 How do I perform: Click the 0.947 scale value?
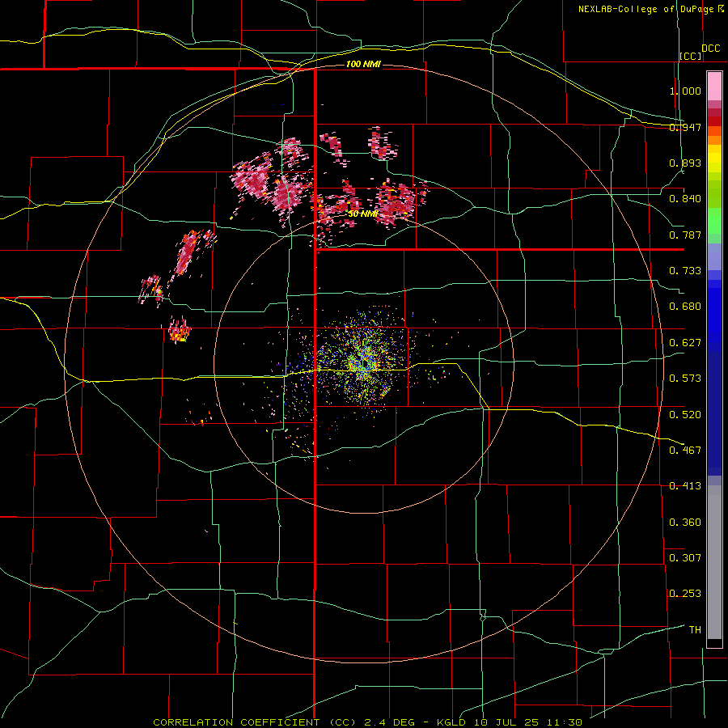[685, 127]
